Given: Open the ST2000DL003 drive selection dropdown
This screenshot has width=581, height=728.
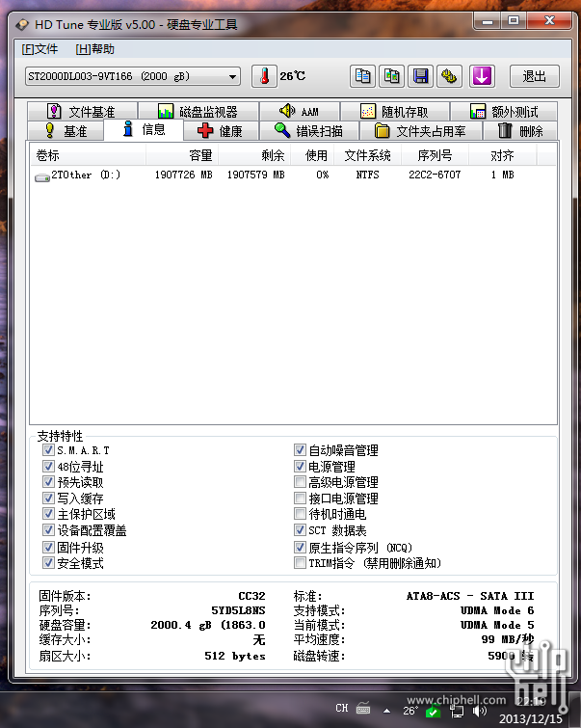Looking at the screenshot, I should point(133,76).
